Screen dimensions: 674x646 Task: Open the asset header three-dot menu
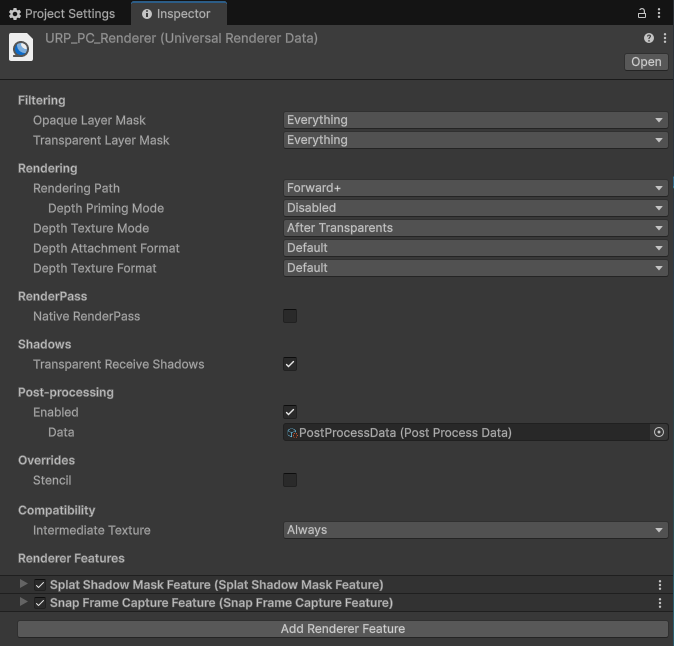point(665,38)
